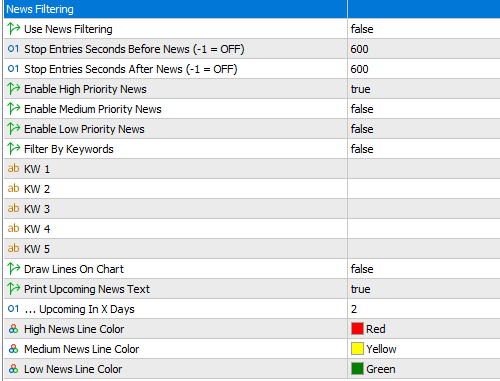Select the 'Enable Low Priority News' label
500x381 pixels.
pos(84,129)
